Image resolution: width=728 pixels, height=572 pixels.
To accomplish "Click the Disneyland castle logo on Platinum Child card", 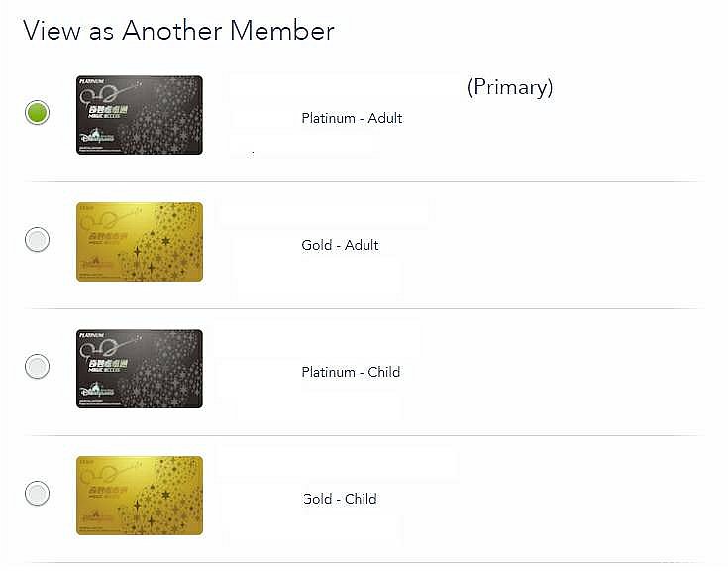I will click(x=97, y=390).
